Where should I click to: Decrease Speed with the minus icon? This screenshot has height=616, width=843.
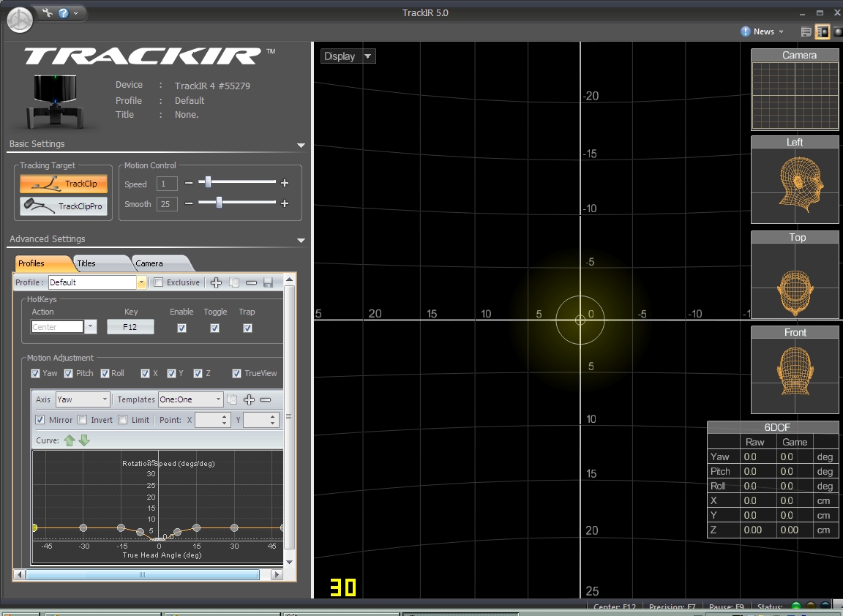pyautogui.click(x=189, y=184)
